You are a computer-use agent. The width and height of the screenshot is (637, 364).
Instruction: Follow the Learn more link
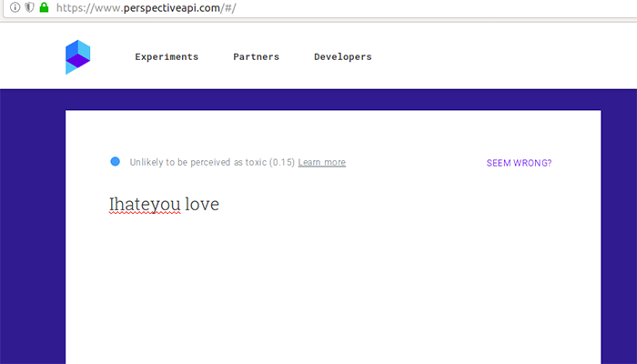pyautogui.click(x=321, y=163)
